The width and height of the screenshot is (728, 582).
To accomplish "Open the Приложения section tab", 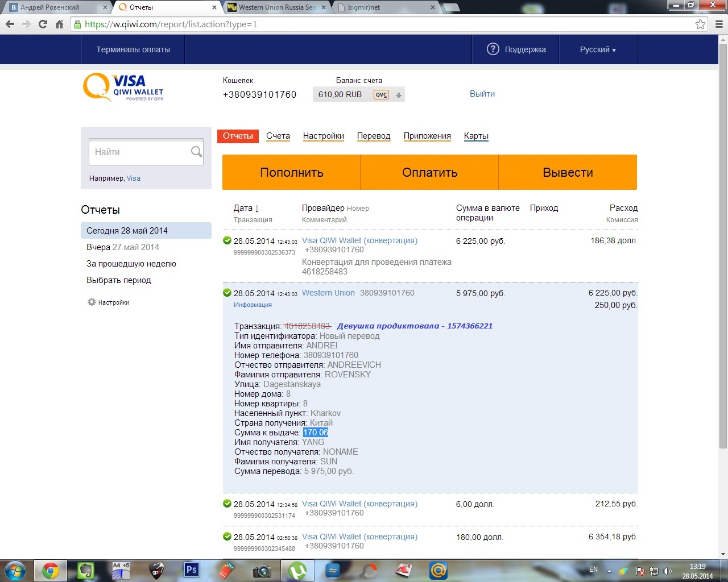I will 427,136.
